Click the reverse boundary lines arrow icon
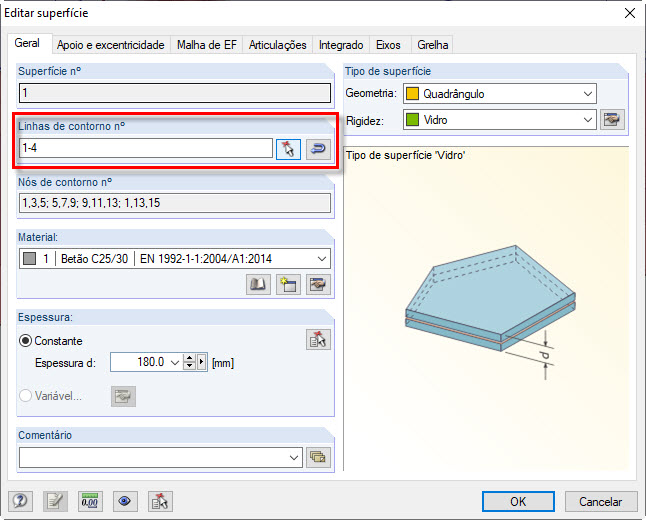 pyautogui.click(x=318, y=149)
